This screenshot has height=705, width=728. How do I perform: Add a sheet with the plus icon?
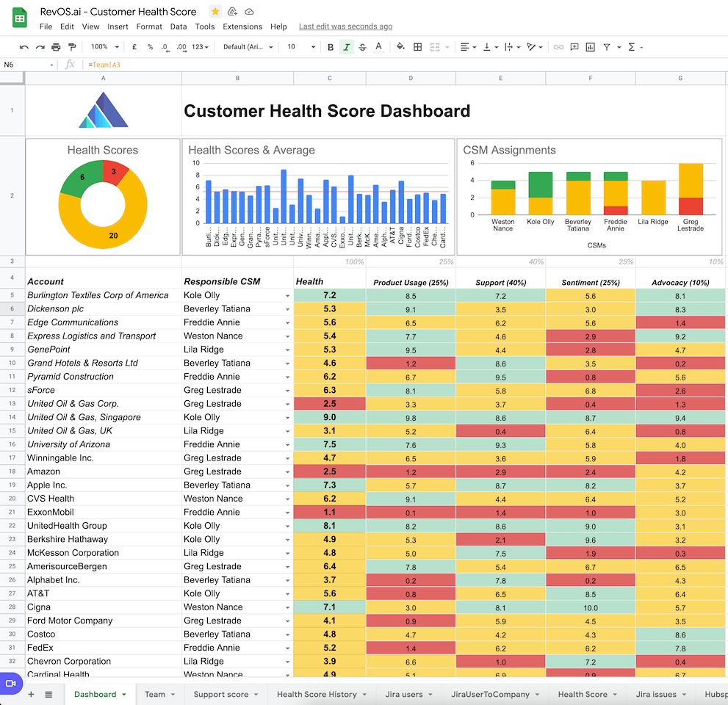[31, 694]
